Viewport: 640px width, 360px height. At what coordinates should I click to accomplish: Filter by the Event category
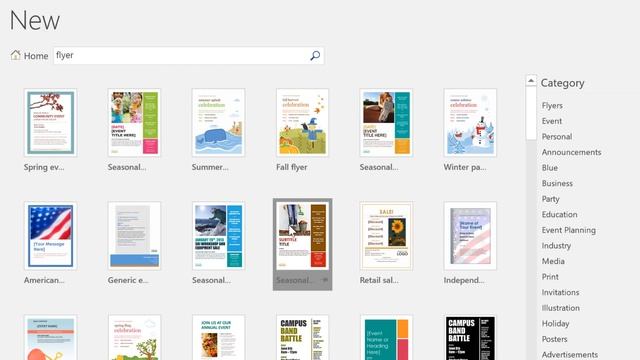point(552,121)
